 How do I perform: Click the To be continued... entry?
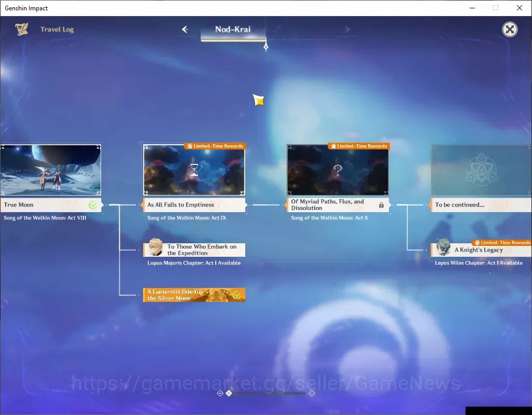pyautogui.click(x=481, y=205)
